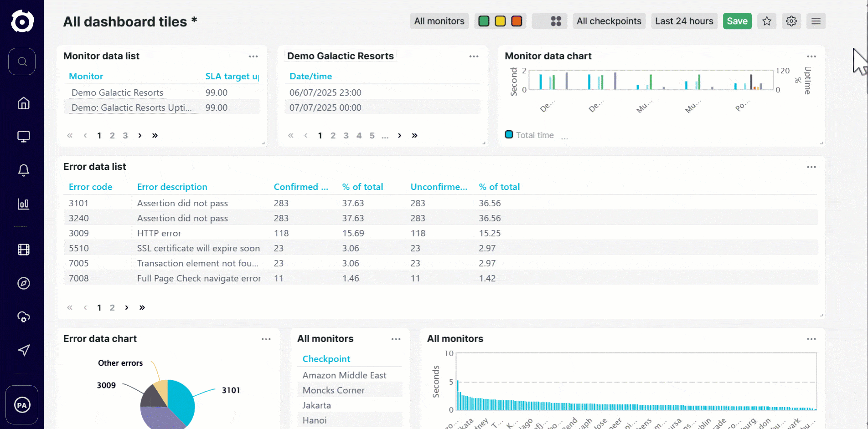Select the Home icon in the sidebar

[23, 103]
